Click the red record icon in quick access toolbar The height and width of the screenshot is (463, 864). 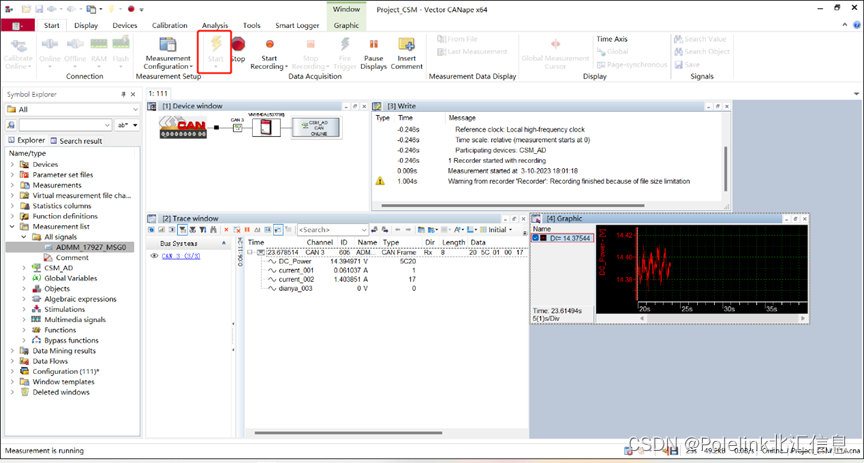click(x=131, y=9)
